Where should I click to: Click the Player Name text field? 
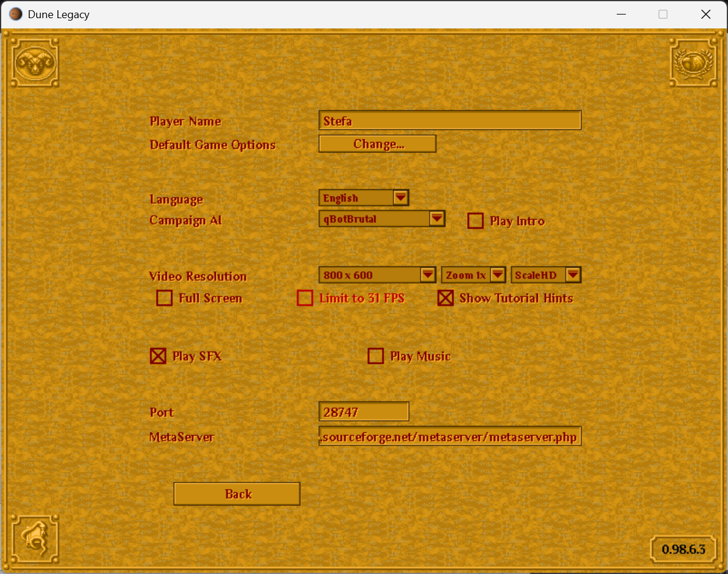pyautogui.click(x=449, y=120)
